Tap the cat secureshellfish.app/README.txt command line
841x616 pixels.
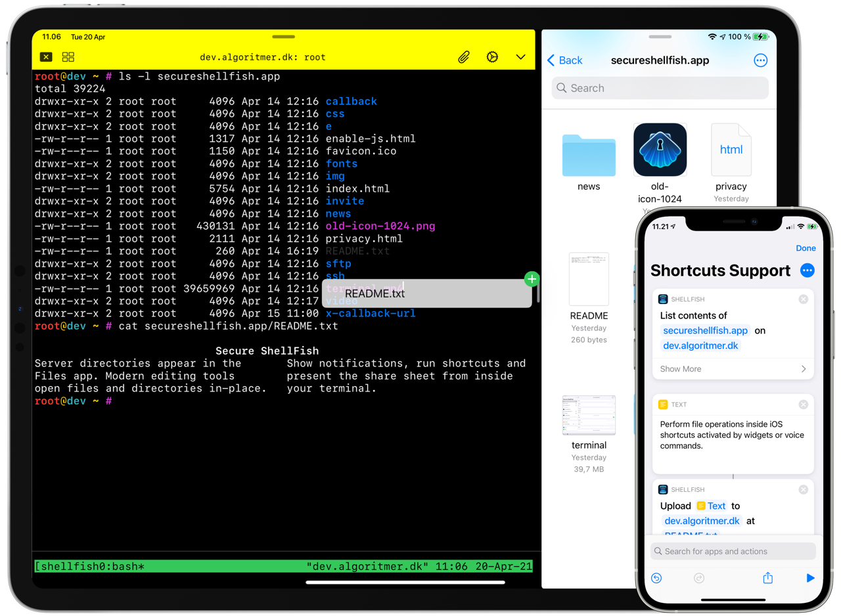point(228,326)
